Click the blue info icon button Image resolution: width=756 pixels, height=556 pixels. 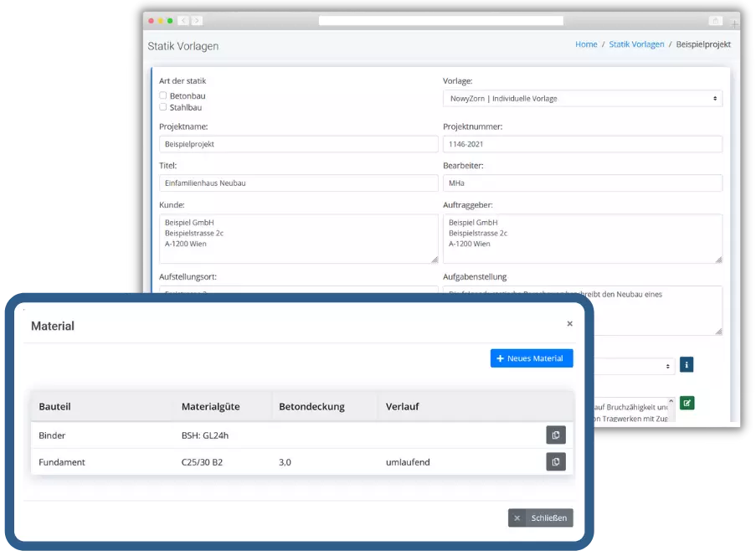[x=686, y=365]
